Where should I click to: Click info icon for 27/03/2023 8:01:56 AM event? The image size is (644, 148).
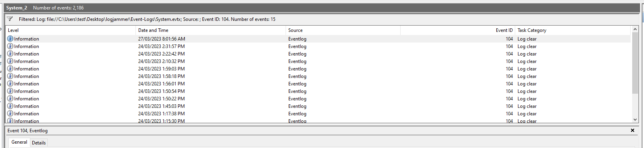(10, 39)
